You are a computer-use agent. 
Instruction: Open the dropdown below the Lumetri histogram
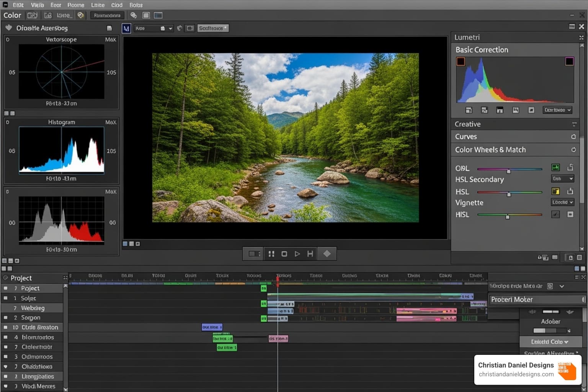click(x=558, y=110)
